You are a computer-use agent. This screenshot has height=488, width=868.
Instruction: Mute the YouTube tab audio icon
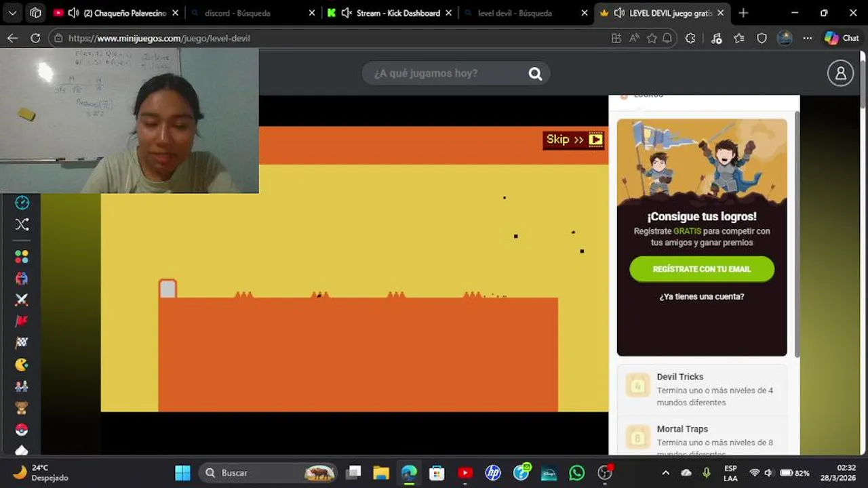(x=73, y=13)
